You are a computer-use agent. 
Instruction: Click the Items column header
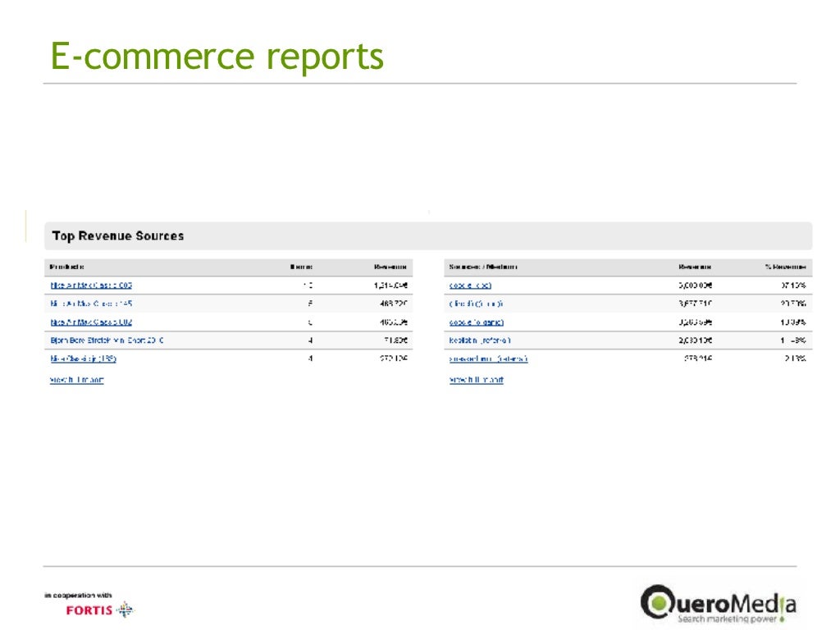(302, 267)
